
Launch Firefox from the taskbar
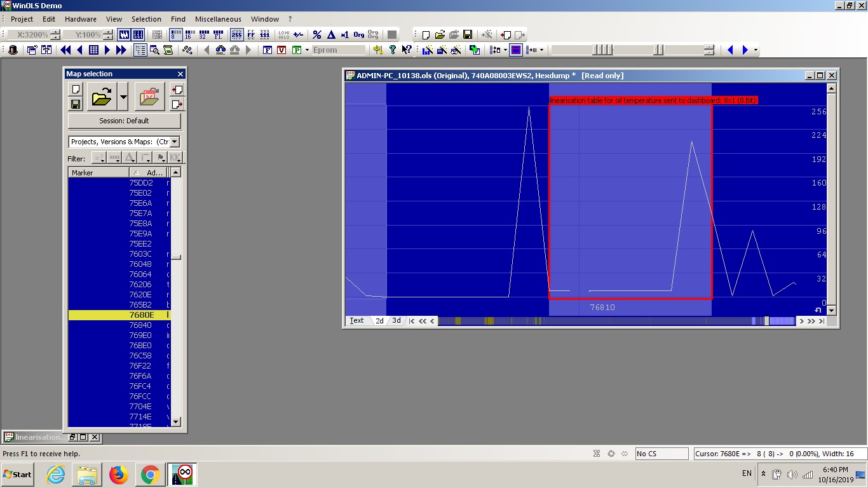click(x=118, y=475)
